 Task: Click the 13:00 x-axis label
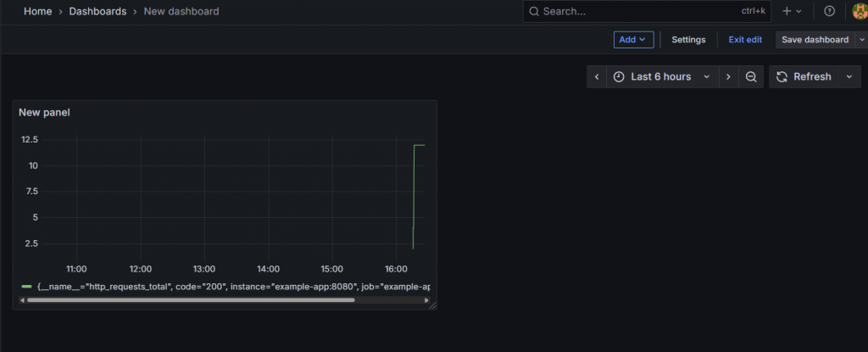[204, 269]
